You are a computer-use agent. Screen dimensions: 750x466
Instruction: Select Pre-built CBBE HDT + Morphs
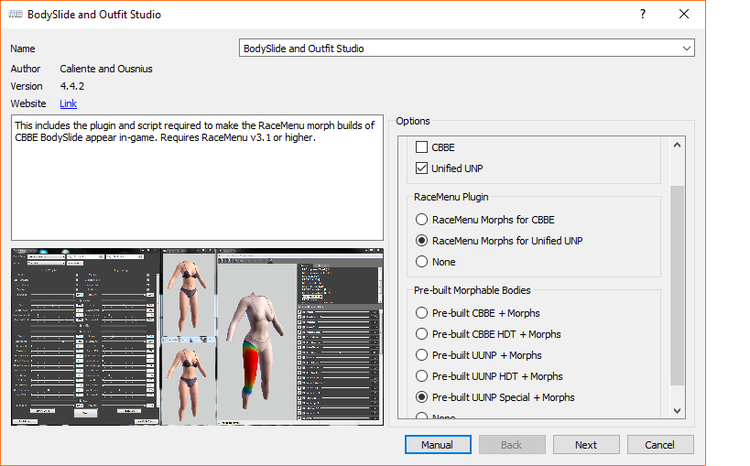[x=421, y=334]
